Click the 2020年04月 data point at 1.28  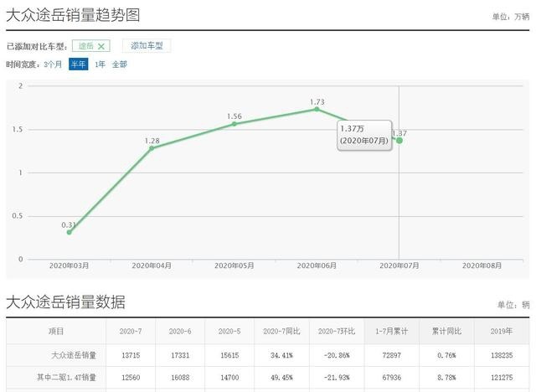pyautogui.click(x=152, y=148)
